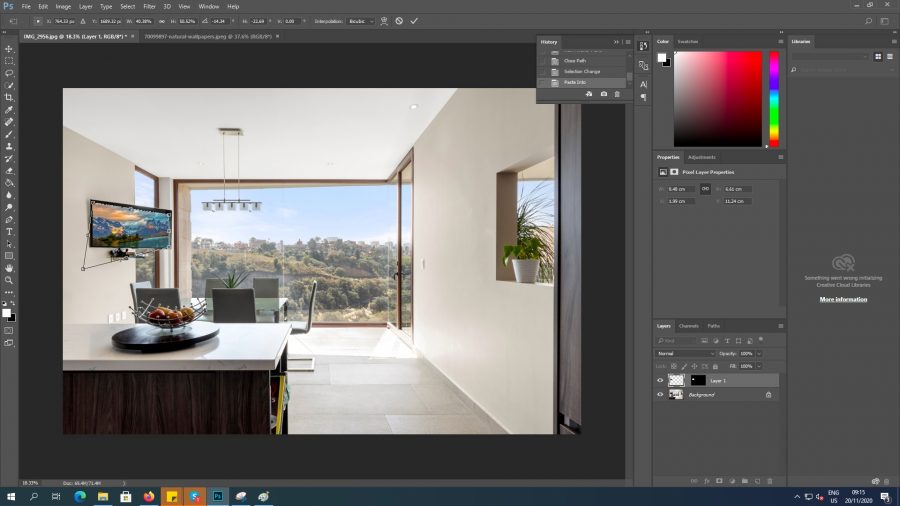The width and height of the screenshot is (900, 506).
Task: Create new adjustment layer
Action: tap(732, 481)
